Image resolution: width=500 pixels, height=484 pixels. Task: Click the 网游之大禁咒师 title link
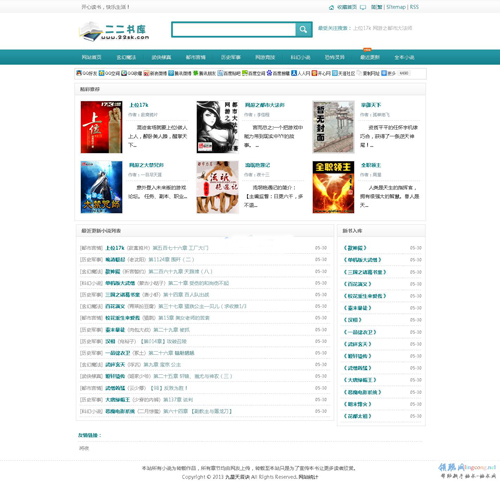pos(146,165)
